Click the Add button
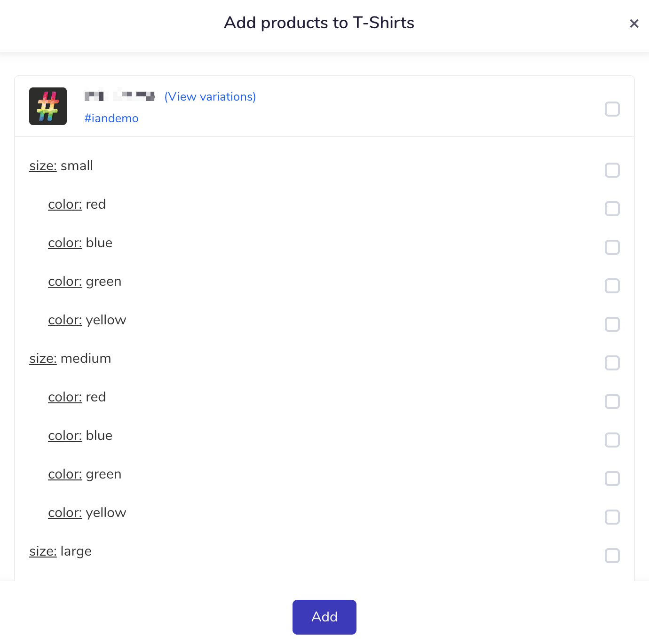Image resolution: width=649 pixels, height=644 pixels. (x=324, y=617)
